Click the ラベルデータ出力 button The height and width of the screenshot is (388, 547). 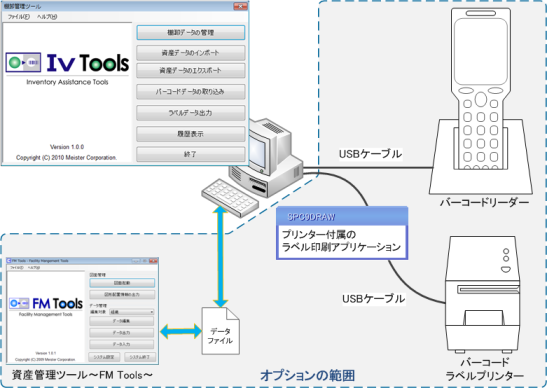click(190, 113)
